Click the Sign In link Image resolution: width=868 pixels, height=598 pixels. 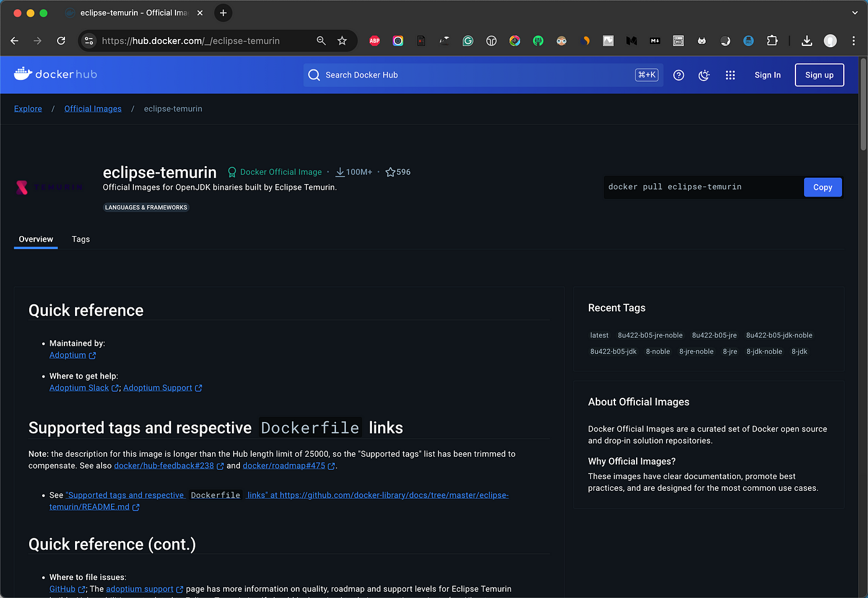(768, 75)
